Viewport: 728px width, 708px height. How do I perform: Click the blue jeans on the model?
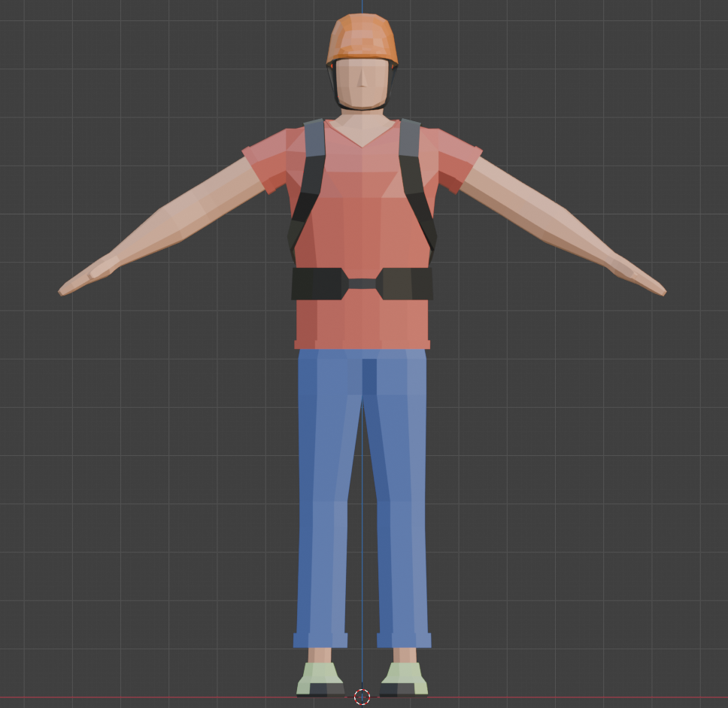tap(362, 497)
